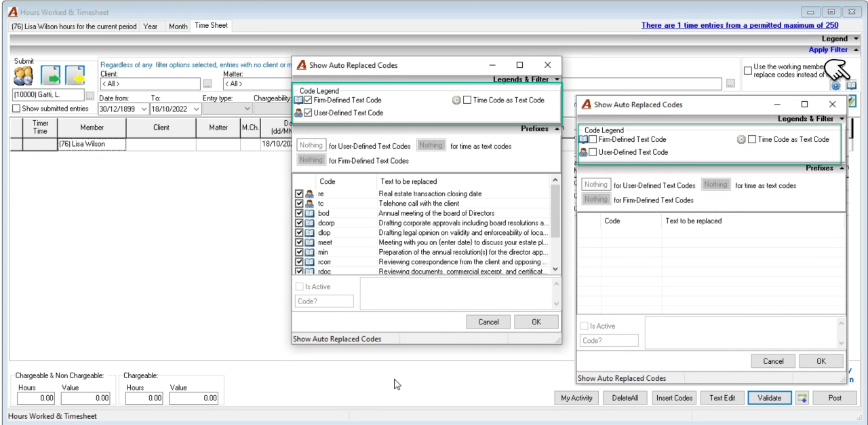This screenshot has width=868, height=425.
Task: Click the person icon in the 're' code row
Action: [309, 194]
